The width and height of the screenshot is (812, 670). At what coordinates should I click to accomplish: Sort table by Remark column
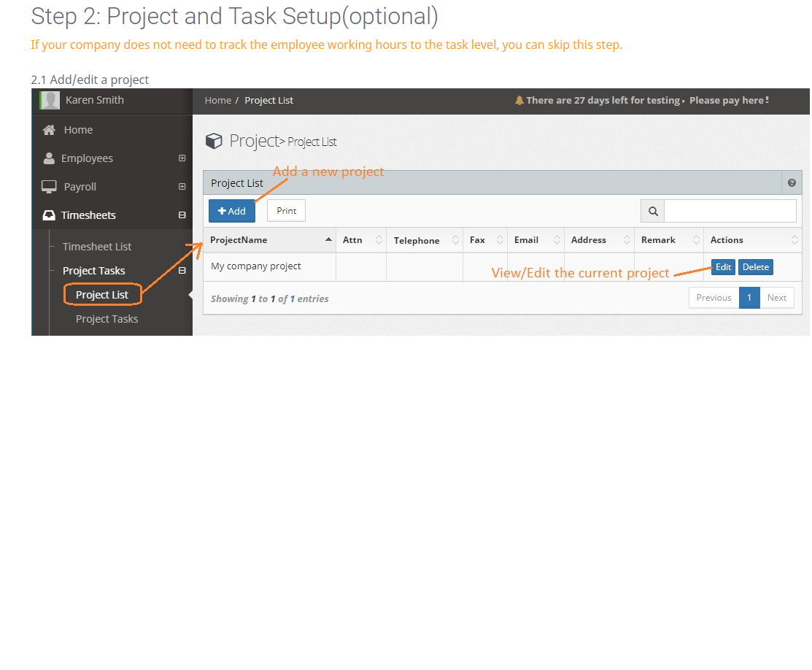pos(669,240)
